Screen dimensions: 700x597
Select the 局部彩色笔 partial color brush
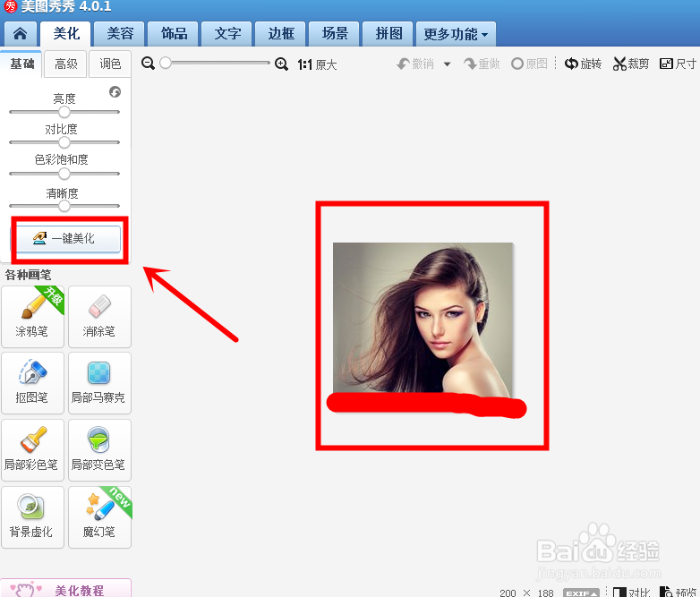(32, 450)
